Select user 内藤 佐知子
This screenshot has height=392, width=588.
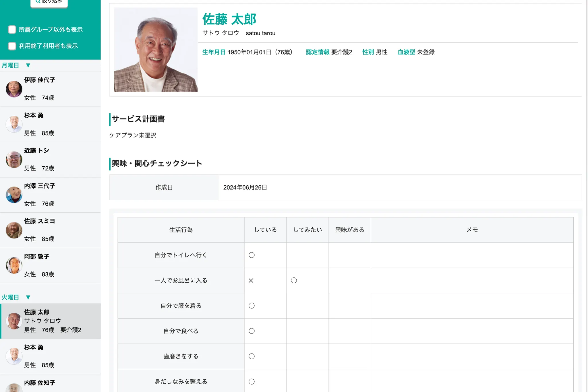pyautogui.click(x=50, y=383)
